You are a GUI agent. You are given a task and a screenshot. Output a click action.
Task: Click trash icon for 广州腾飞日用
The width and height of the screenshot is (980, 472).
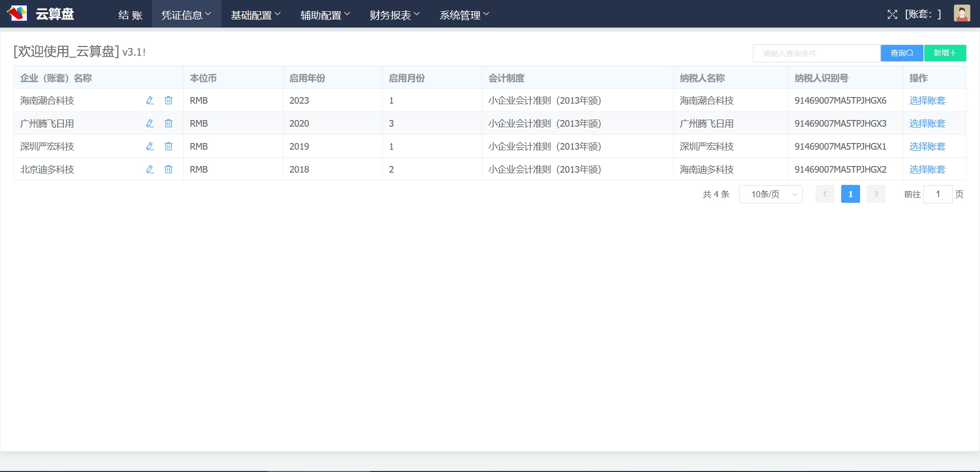point(168,124)
